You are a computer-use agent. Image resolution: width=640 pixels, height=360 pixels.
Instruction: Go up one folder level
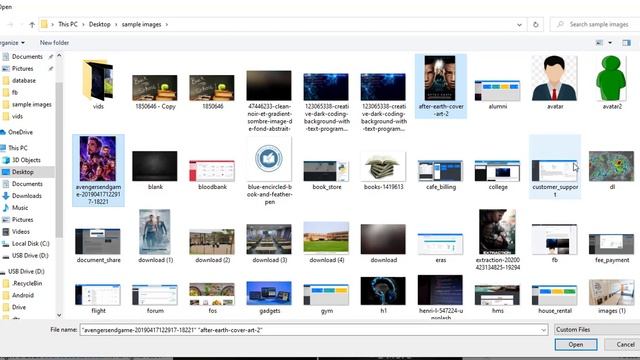[x=32, y=24]
